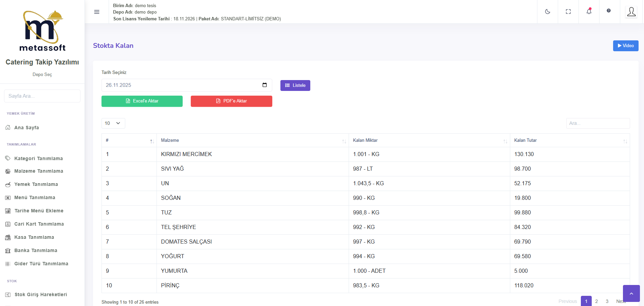The image size is (644, 306).
Task: Open the notifications bell
Action: pyautogui.click(x=589, y=12)
